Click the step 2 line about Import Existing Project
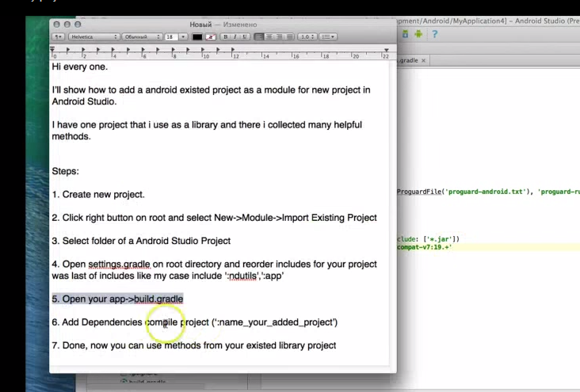 (214, 218)
